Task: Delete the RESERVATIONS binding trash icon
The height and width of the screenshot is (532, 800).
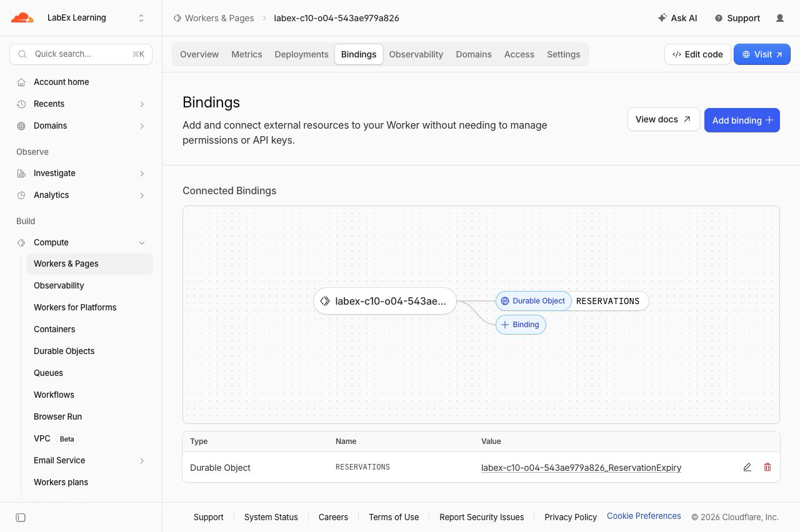Action: tap(767, 467)
